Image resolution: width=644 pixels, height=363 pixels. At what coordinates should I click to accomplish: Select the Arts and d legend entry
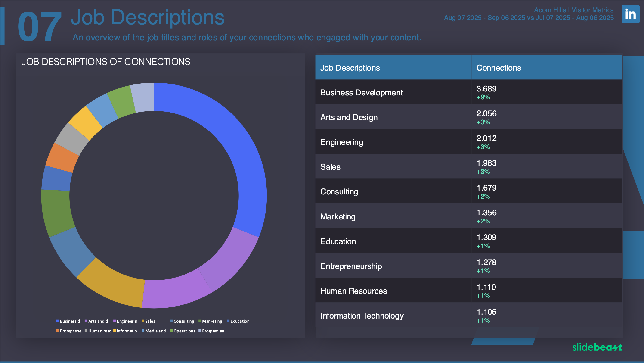coord(96,321)
